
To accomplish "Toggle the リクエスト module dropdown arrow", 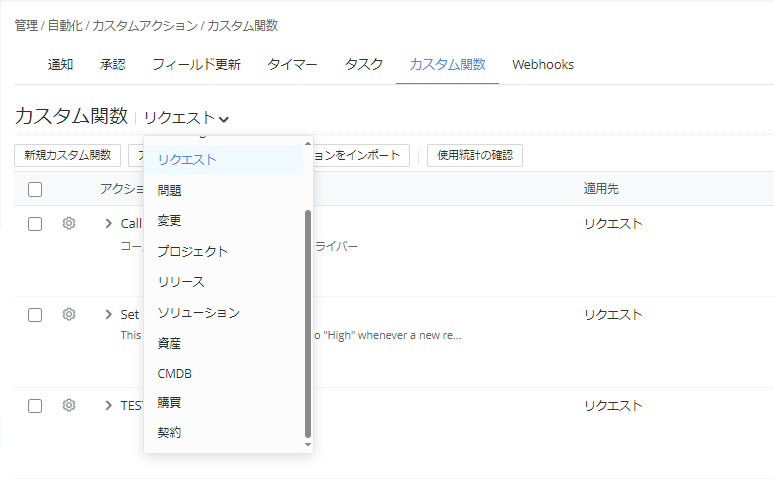I will point(224,119).
